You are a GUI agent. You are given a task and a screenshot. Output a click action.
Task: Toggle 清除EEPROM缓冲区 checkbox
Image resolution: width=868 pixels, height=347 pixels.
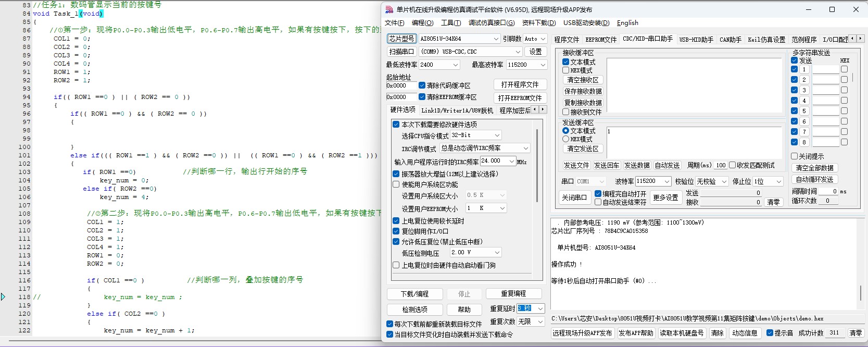click(422, 97)
